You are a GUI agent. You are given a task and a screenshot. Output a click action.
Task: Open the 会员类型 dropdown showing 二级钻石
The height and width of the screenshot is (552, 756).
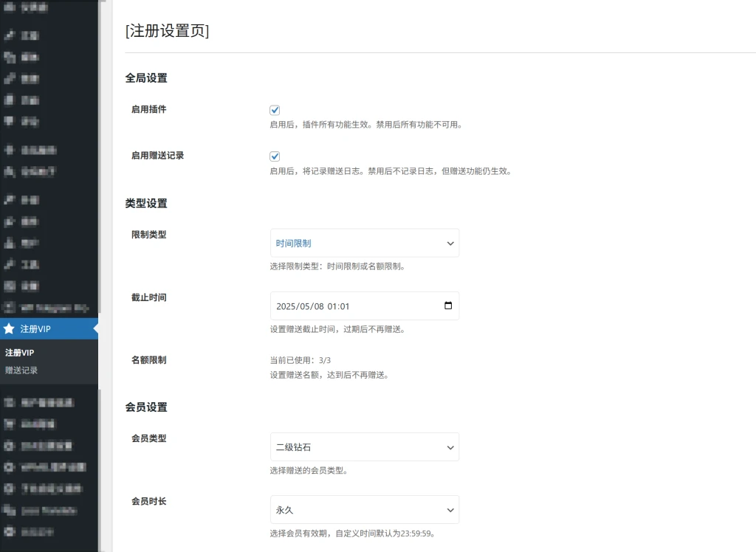[x=365, y=447]
